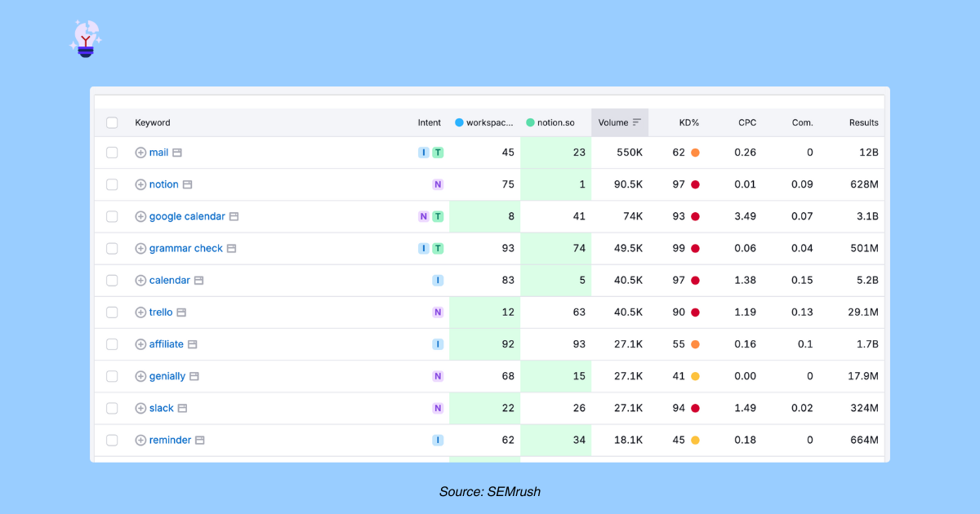Sort by the Com. column header
980x514 pixels.
pyautogui.click(x=803, y=122)
